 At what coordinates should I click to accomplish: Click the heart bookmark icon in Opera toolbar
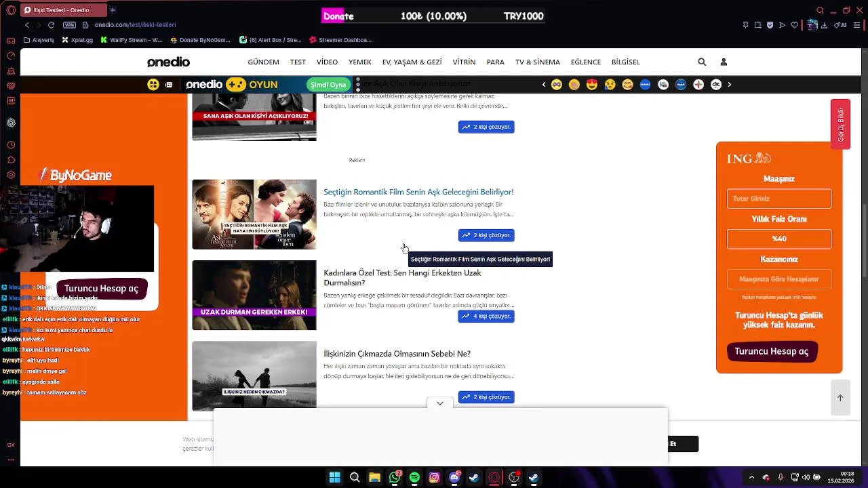(795, 25)
